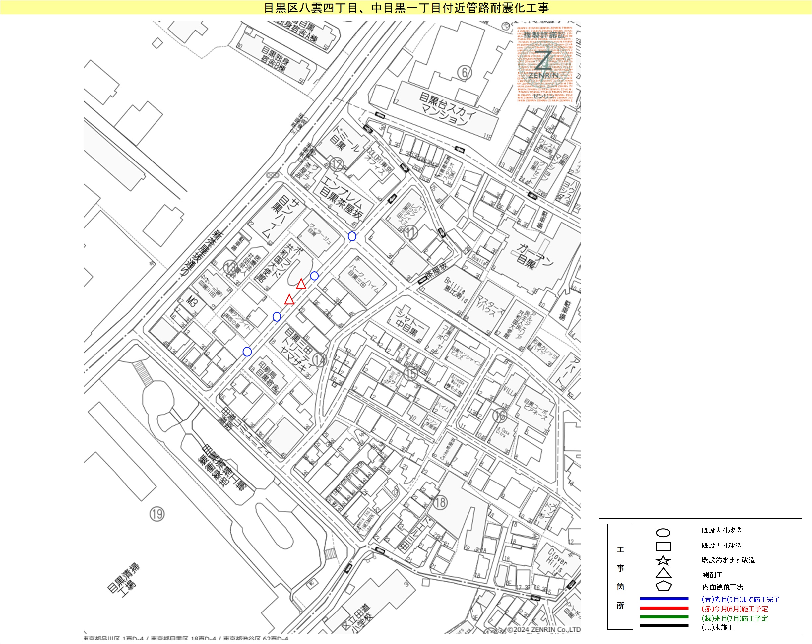Click the blue circle marker beside エンブレム目黒茶屋坂
Screen dimensions: 812x644
tap(352, 236)
